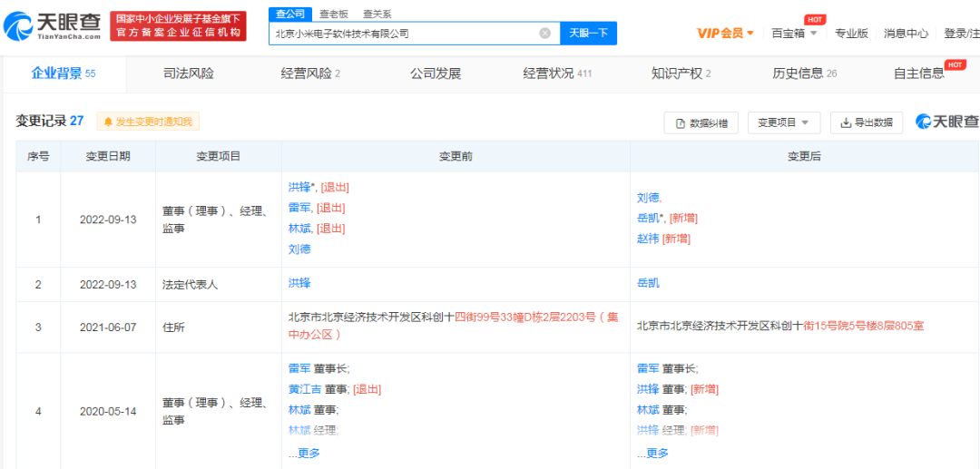This screenshot has height=469, width=980.
Task: Open 黄江吉 董事 link in row 4
Action: [305, 389]
